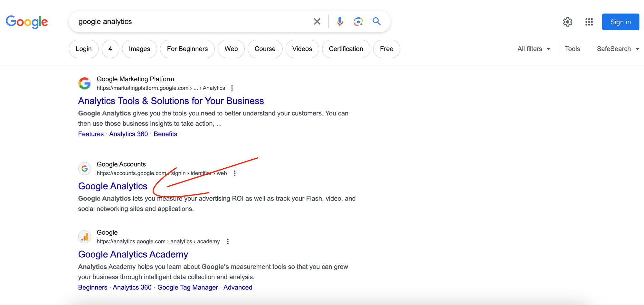Open Analytics Tools & Solutions for Your Business
644x305 pixels.
click(171, 101)
